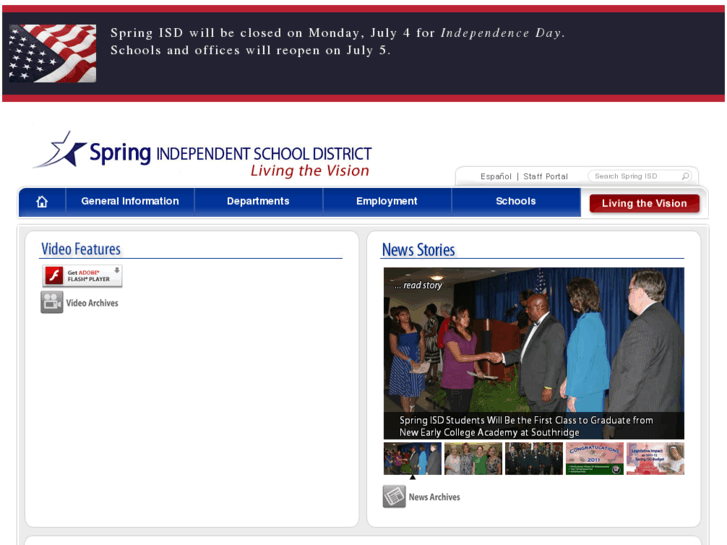Select the Congratulations 2011 thumbnail
The height and width of the screenshot is (545, 727).
click(x=594, y=458)
